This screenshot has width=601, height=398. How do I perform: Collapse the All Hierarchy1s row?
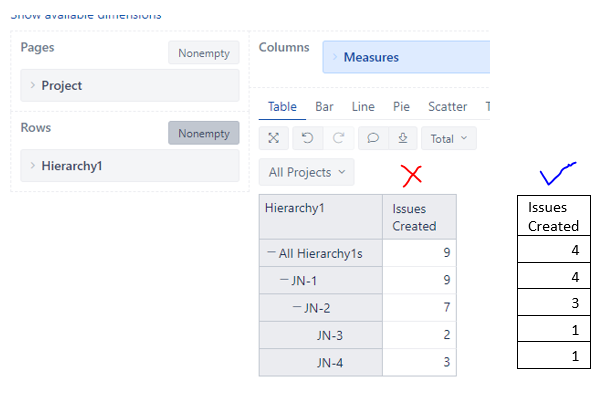pos(271,252)
